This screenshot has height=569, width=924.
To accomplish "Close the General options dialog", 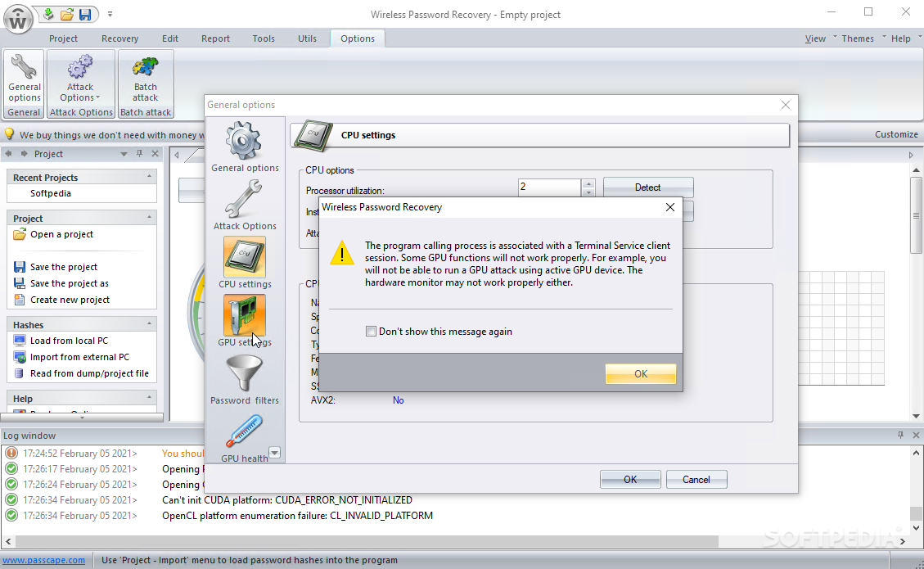I will [x=786, y=104].
